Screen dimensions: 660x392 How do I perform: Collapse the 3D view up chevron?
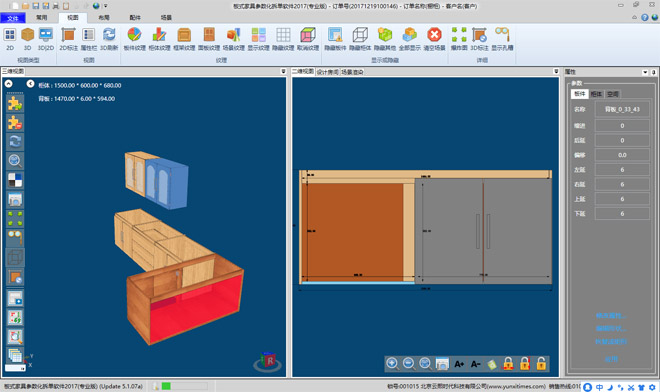(x=8, y=84)
